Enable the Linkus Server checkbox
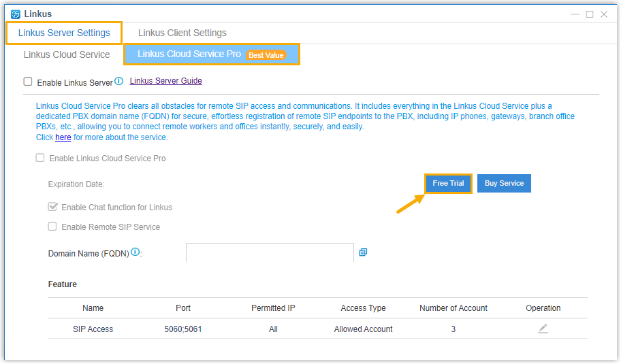The width and height of the screenshot is (621, 364). click(28, 82)
